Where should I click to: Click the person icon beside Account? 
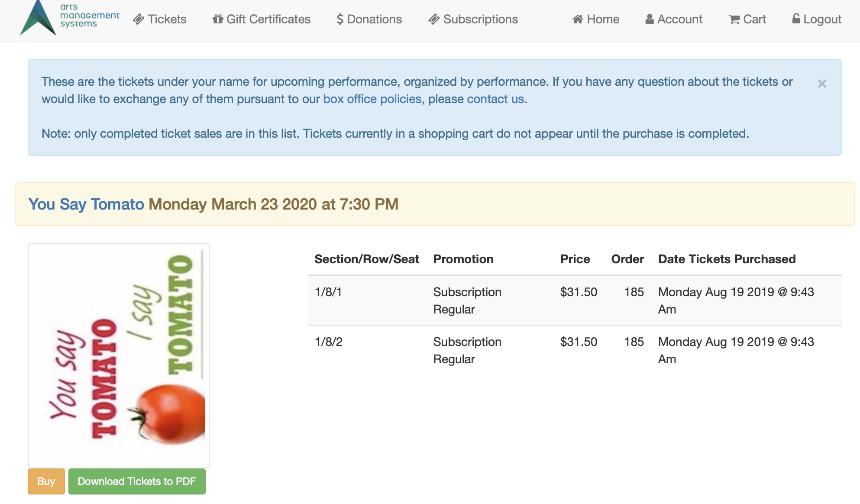(x=650, y=19)
